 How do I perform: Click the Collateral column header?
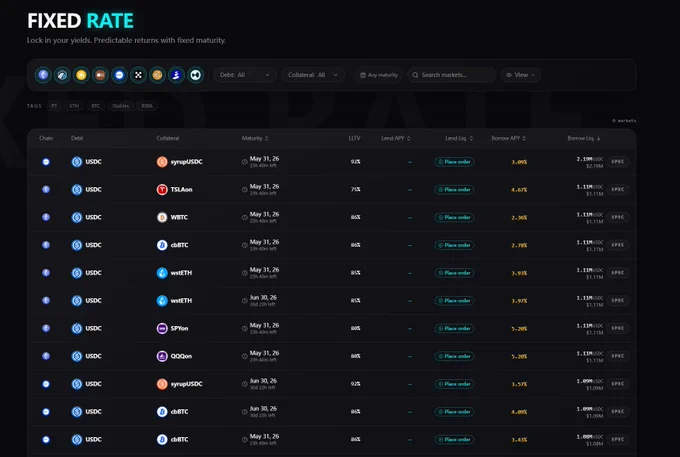167,138
